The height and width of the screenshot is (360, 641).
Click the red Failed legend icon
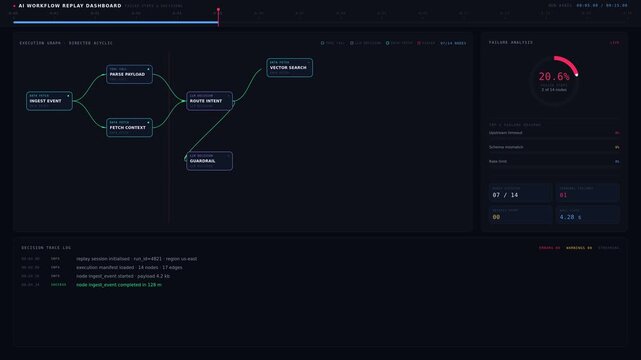(x=419, y=43)
